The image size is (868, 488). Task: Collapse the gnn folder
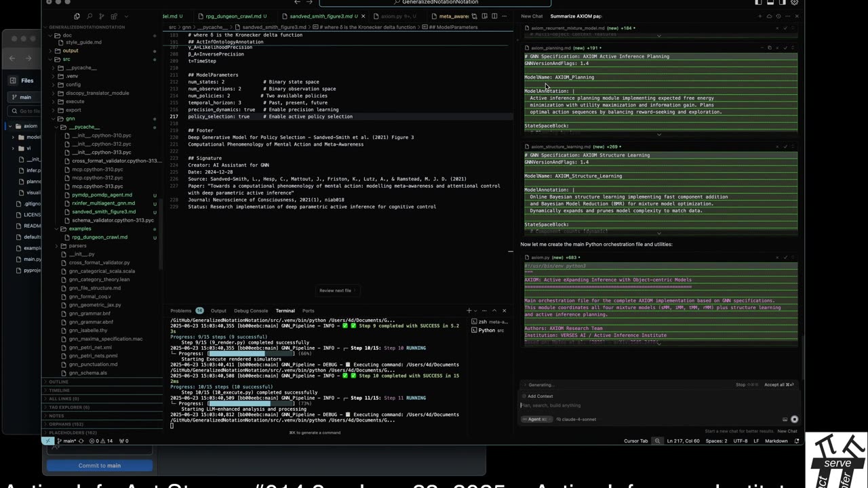(x=70, y=119)
